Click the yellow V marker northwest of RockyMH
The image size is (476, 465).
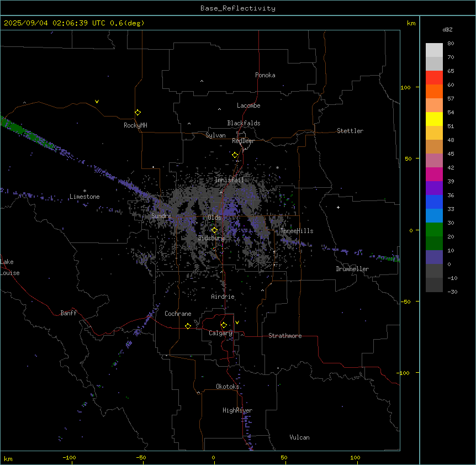pyautogui.click(x=97, y=102)
